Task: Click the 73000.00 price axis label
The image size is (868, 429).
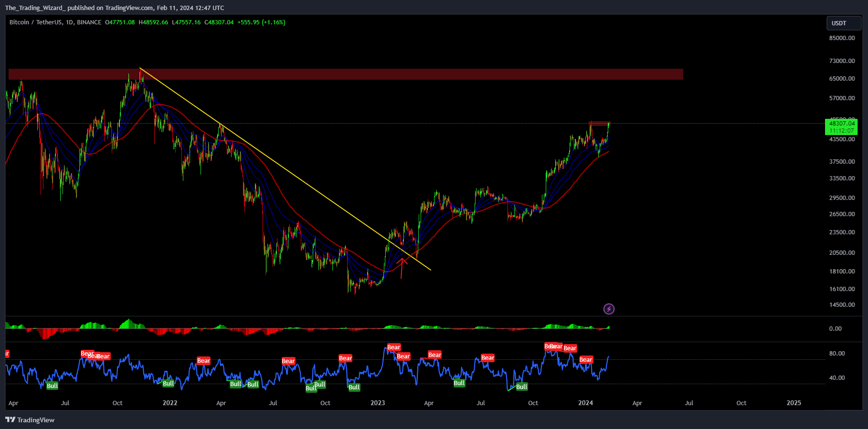Action: [x=842, y=61]
